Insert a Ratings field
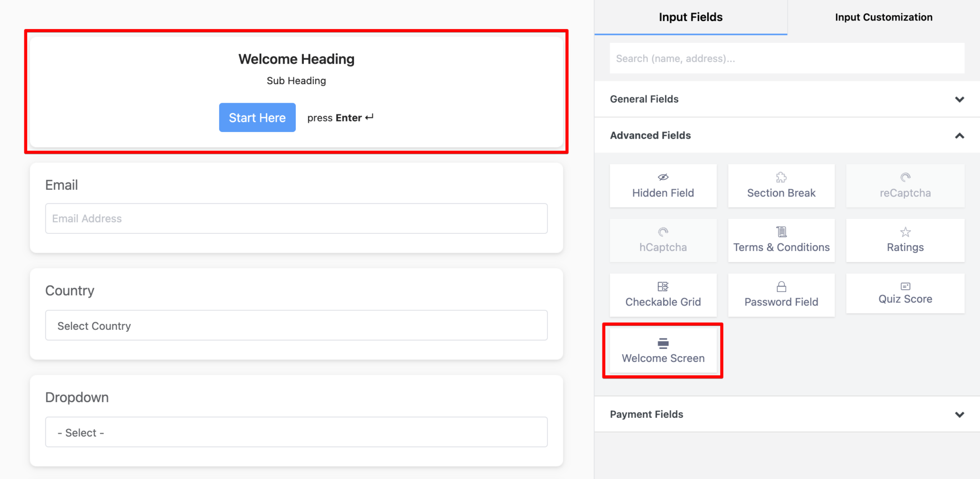This screenshot has width=980, height=479. pyautogui.click(x=905, y=240)
